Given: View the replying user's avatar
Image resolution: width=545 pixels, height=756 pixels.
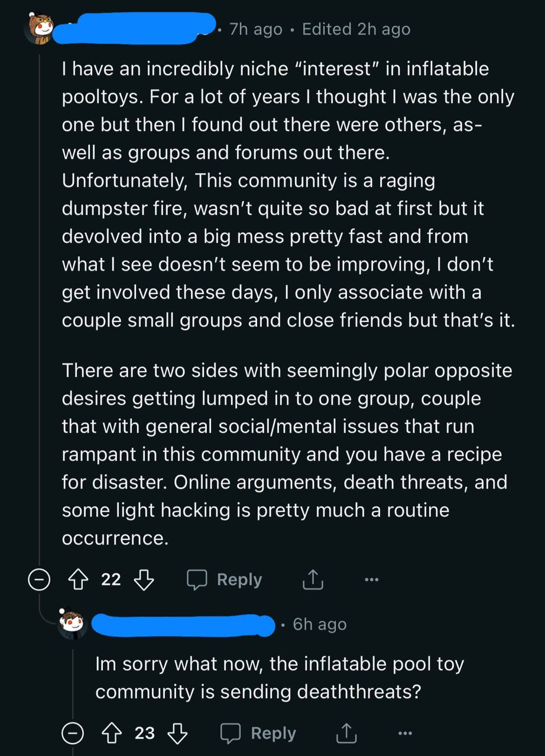Looking at the screenshot, I should click(73, 624).
